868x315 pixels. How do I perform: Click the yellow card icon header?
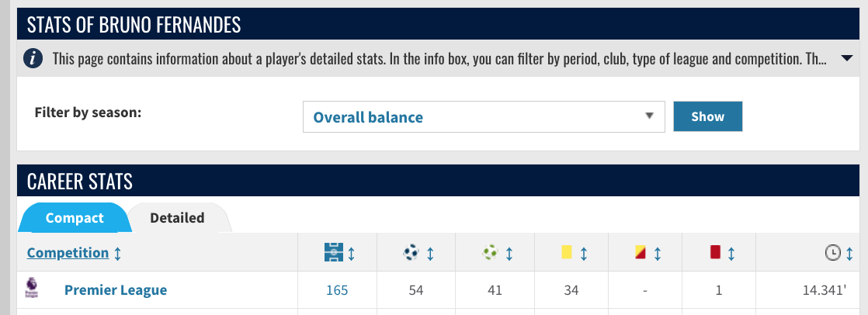pyautogui.click(x=566, y=252)
